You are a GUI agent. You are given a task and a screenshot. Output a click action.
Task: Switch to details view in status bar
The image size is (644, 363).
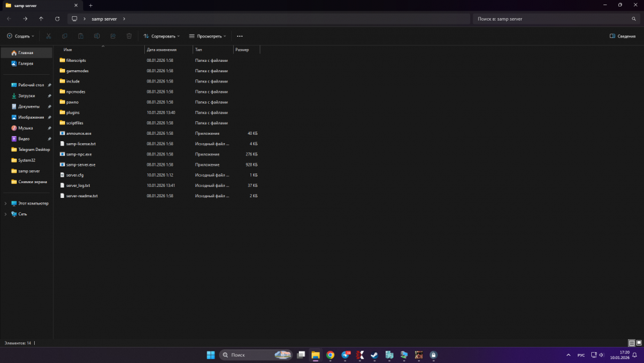coord(631,343)
